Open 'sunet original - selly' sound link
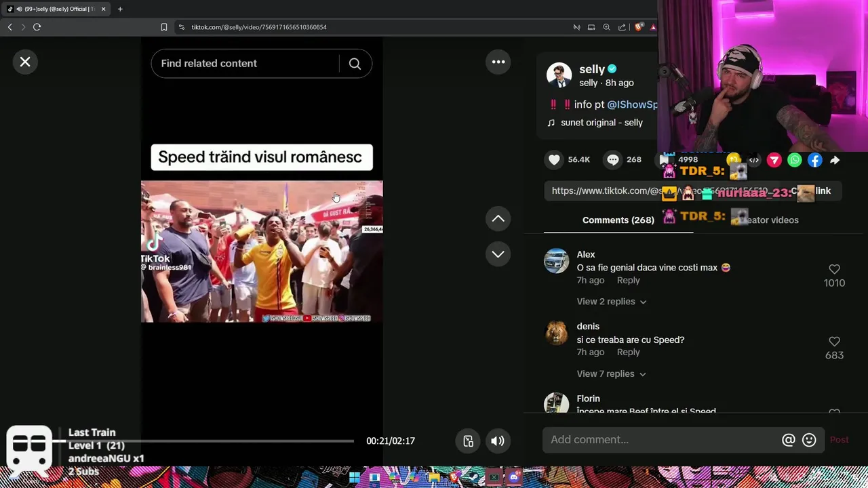 point(601,123)
